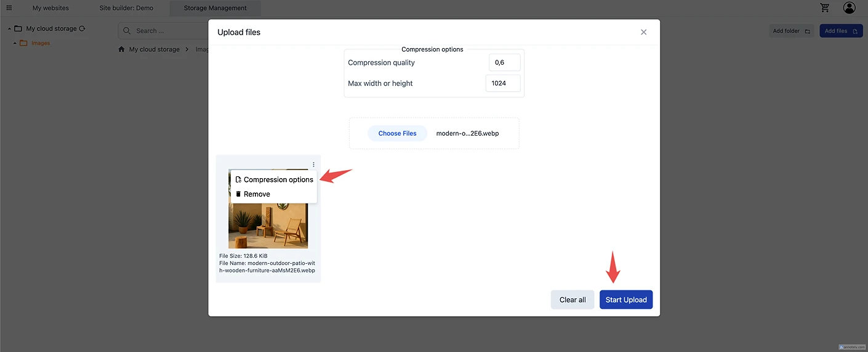Click the refresh icon beside My cloud storage
The image size is (868, 352).
point(82,29)
